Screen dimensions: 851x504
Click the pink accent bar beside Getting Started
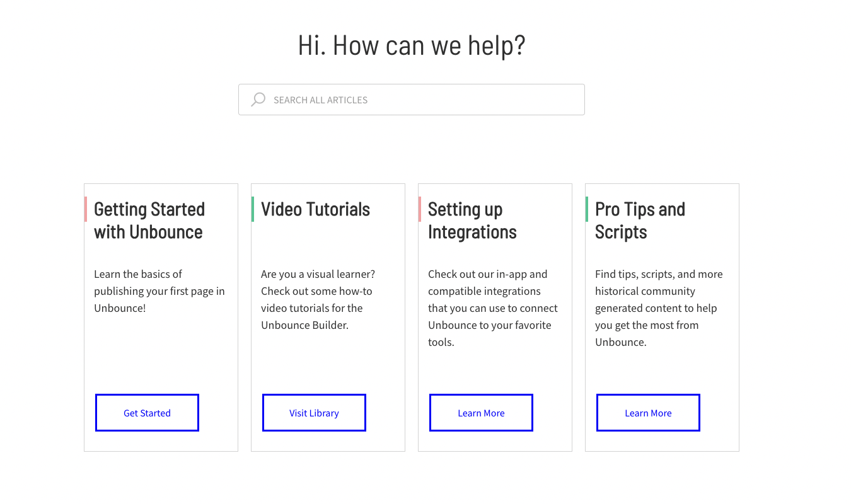tap(86, 209)
